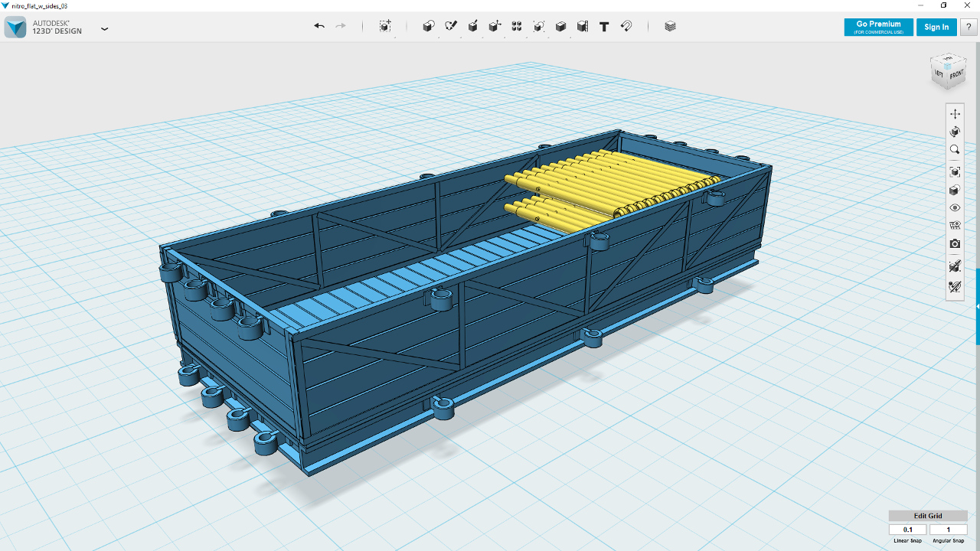Open the Construct tools
The height and width of the screenshot is (551, 980).
(x=473, y=26)
